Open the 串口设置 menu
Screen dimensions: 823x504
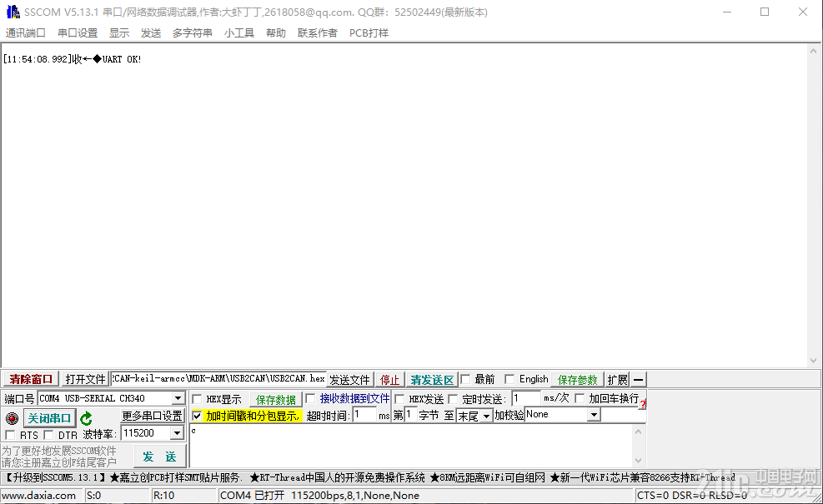pyautogui.click(x=78, y=33)
